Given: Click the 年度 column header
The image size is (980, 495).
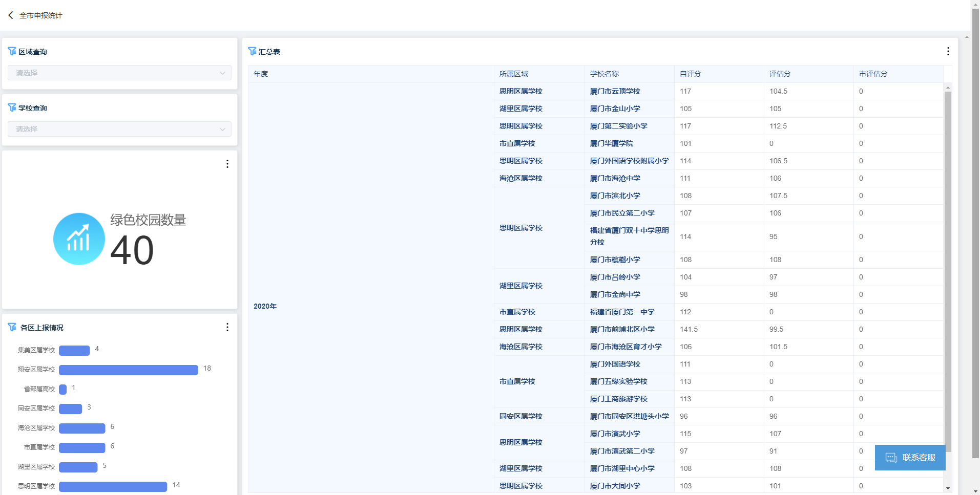Looking at the screenshot, I should pyautogui.click(x=260, y=73).
